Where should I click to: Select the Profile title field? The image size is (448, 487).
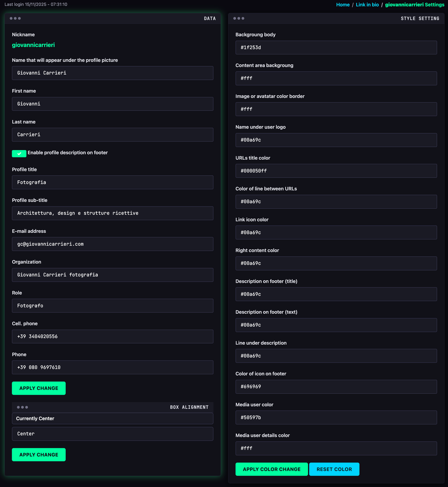point(112,182)
